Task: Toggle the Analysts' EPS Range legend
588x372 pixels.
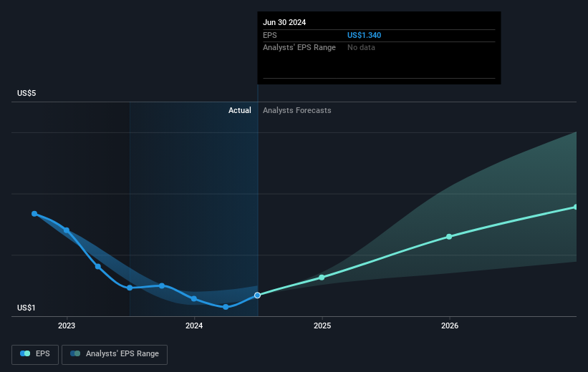Action: 115,354
